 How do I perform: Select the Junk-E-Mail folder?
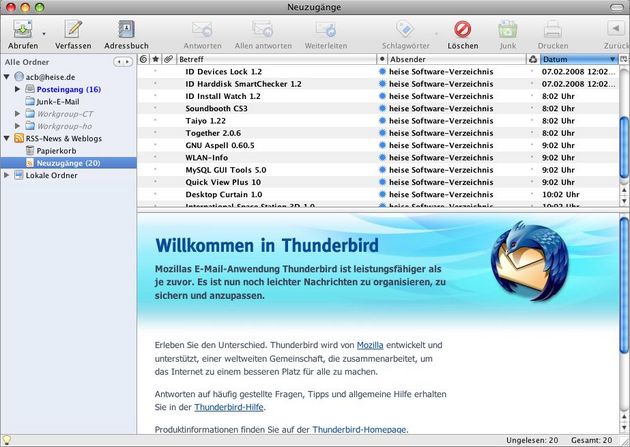coord(58,102)
